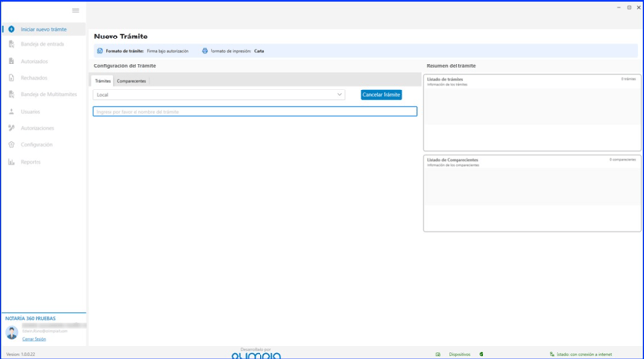Viewport: 644px width, 359px height.
Task: Click the Version 1.0.0.22 text
Action: pos(20,354)
